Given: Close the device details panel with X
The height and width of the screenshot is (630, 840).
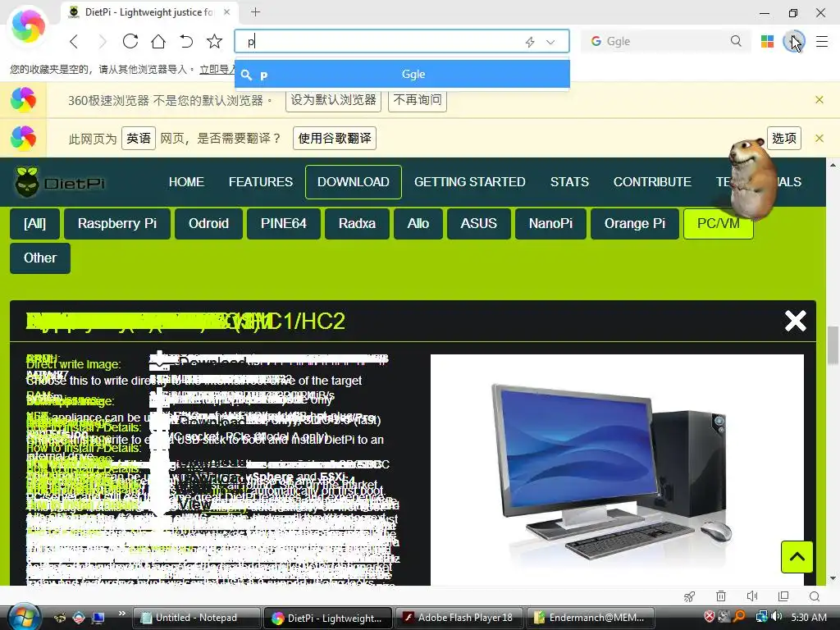Looking at the screenshot, I should click(x=795, y=321).
